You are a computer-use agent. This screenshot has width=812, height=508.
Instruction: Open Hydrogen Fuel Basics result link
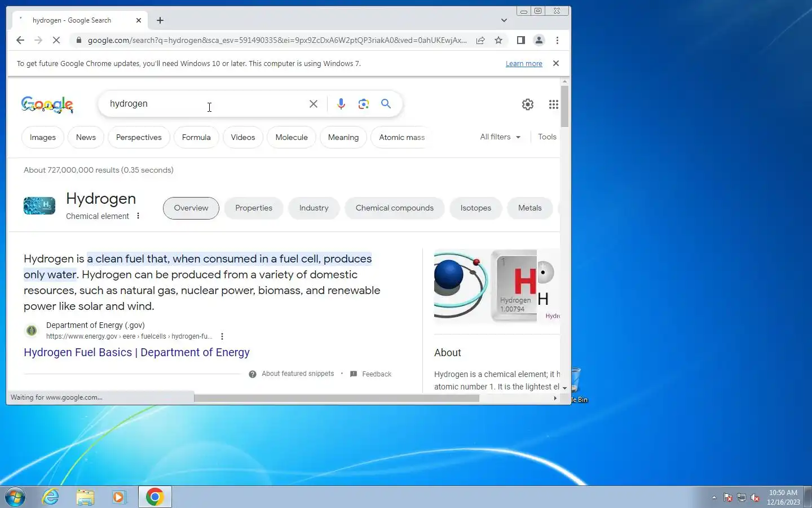coord(136,353)
